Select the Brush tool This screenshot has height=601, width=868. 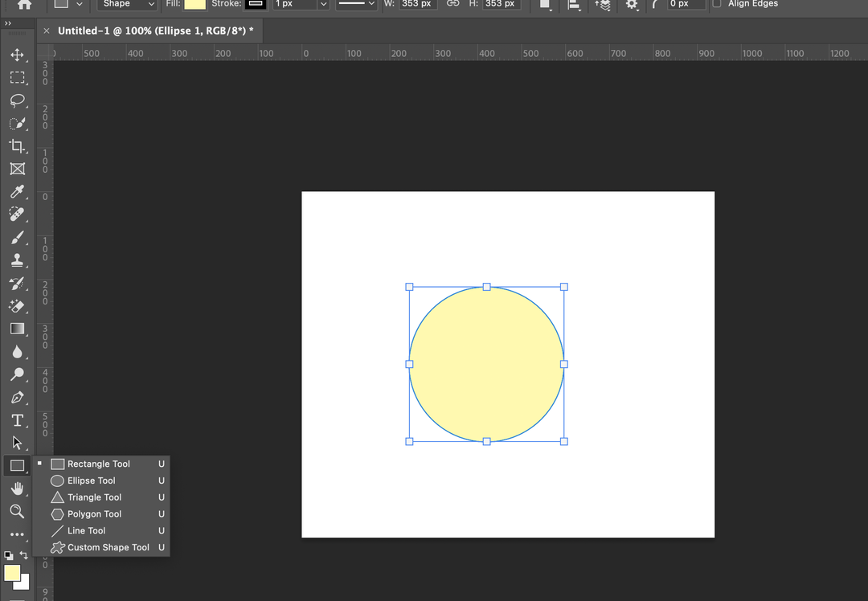17,238
